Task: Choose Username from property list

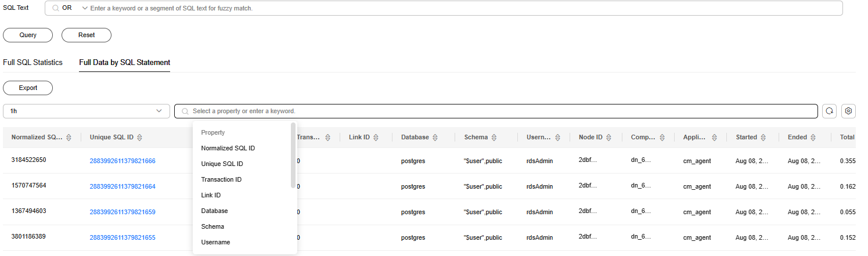Action: pyautogui.click(x=215, y=242)
